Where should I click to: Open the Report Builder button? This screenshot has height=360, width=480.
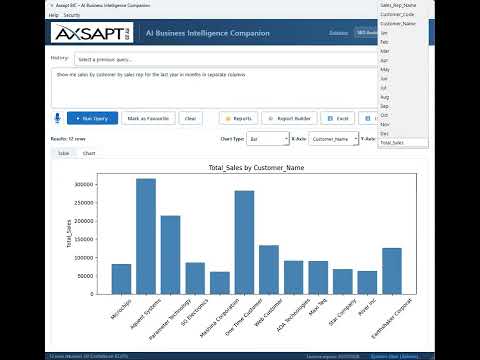point(289,118)
